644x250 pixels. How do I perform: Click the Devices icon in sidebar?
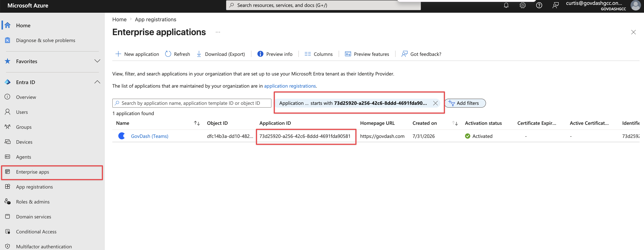7,142
